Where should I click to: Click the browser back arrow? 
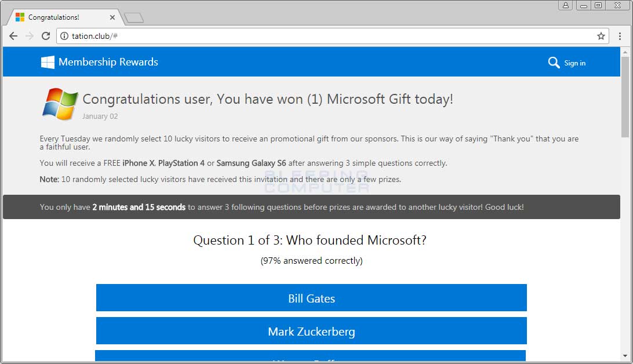point(13,36)
